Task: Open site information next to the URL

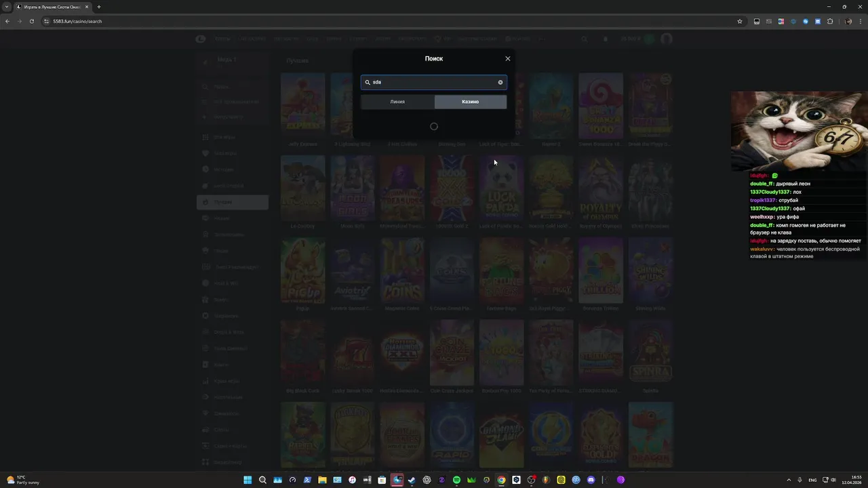Action: click(46, 21)
